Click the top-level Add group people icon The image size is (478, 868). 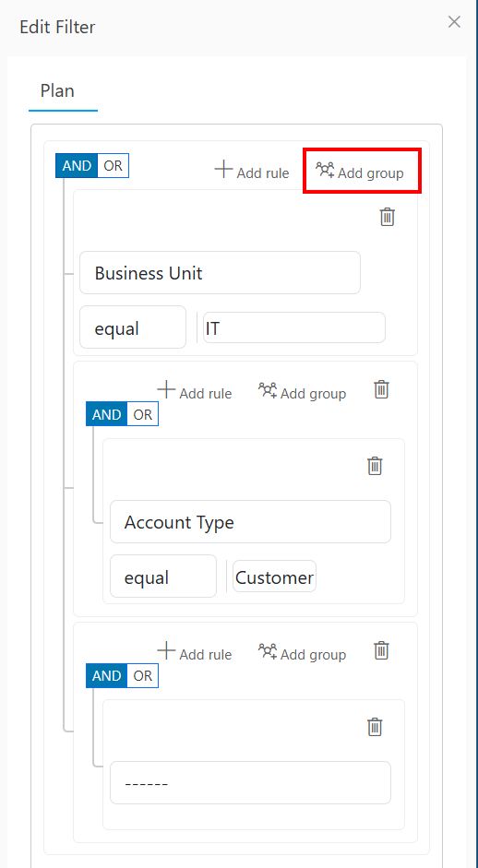point(325,170)
